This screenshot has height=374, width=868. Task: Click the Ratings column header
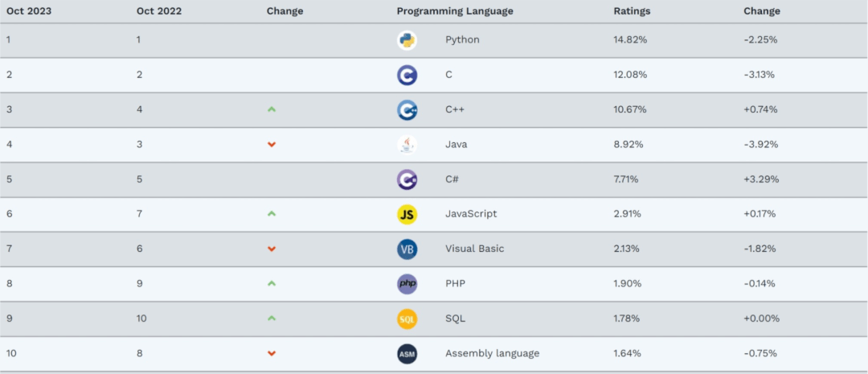click(x=632, y=11)
